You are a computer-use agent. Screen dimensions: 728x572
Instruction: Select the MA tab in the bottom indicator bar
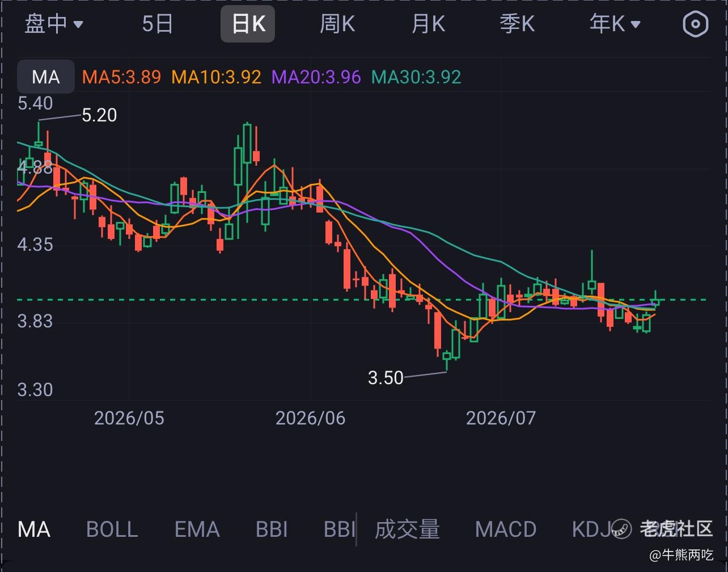34,529
